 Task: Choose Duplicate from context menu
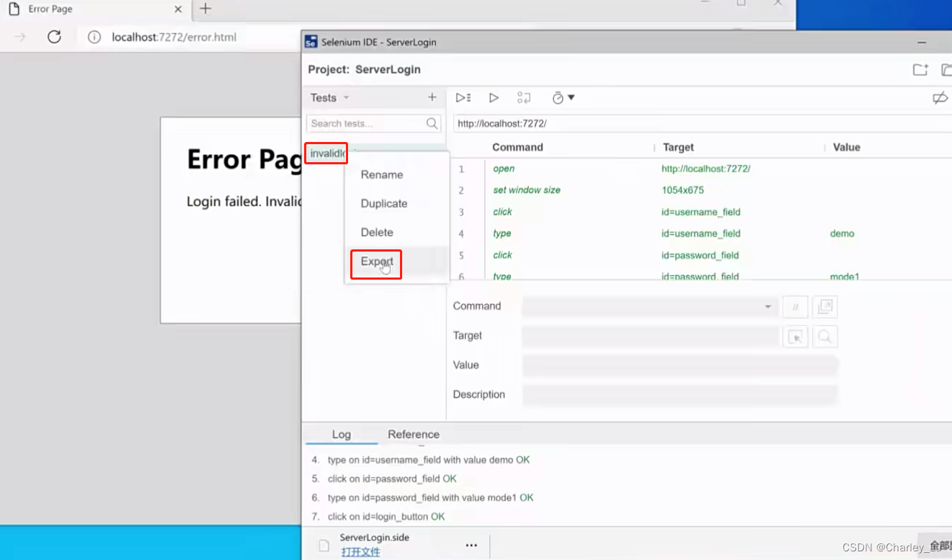point(384,203)
